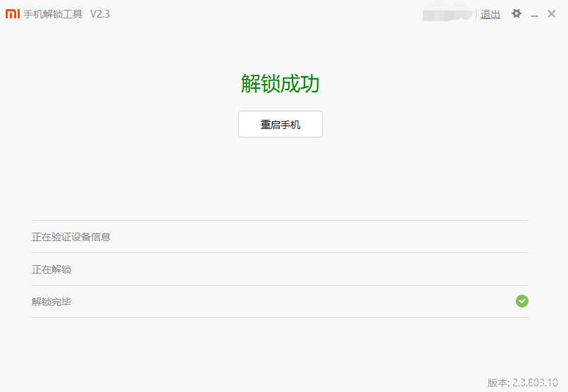Select the 解锁完毕 status row
The height and width of the screenshot is (392, 568).
[x=280, y=302]
